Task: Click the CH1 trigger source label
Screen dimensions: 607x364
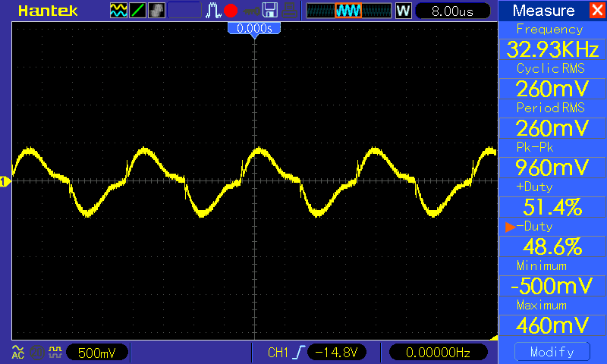Action: (x=278, y=353)
